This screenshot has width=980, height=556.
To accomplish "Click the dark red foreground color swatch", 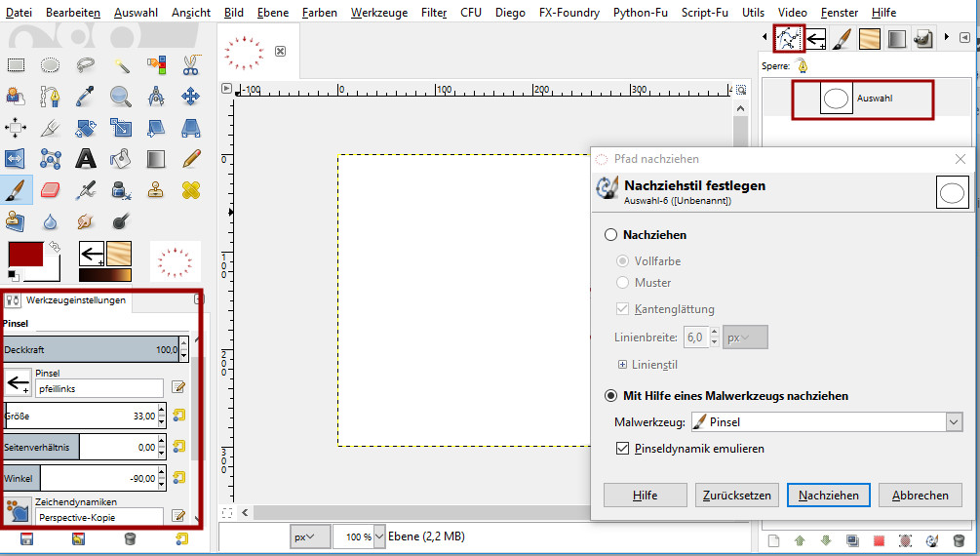I will click(x=25, y=255).
